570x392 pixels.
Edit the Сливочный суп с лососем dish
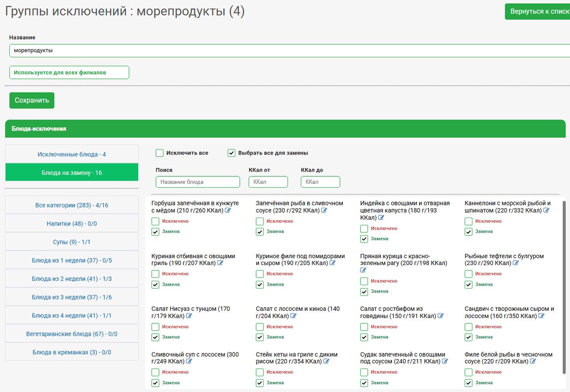coord(189,362)
